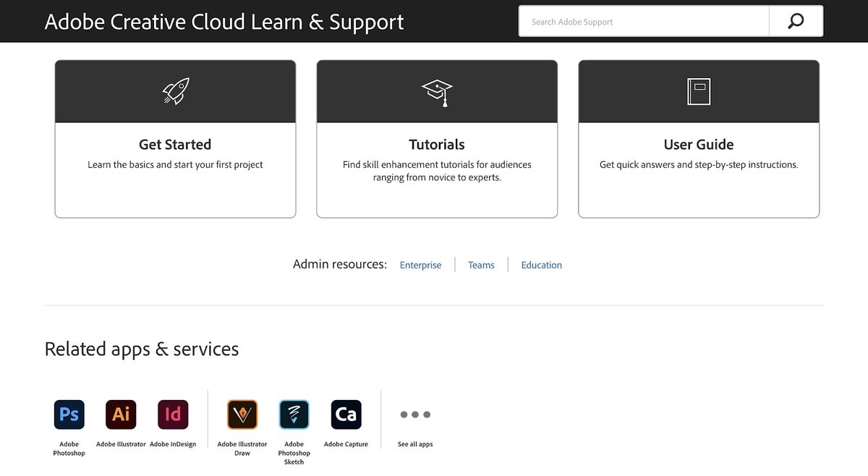
Task: Click the Get Started rocket icon
Action: click(175, 91)
